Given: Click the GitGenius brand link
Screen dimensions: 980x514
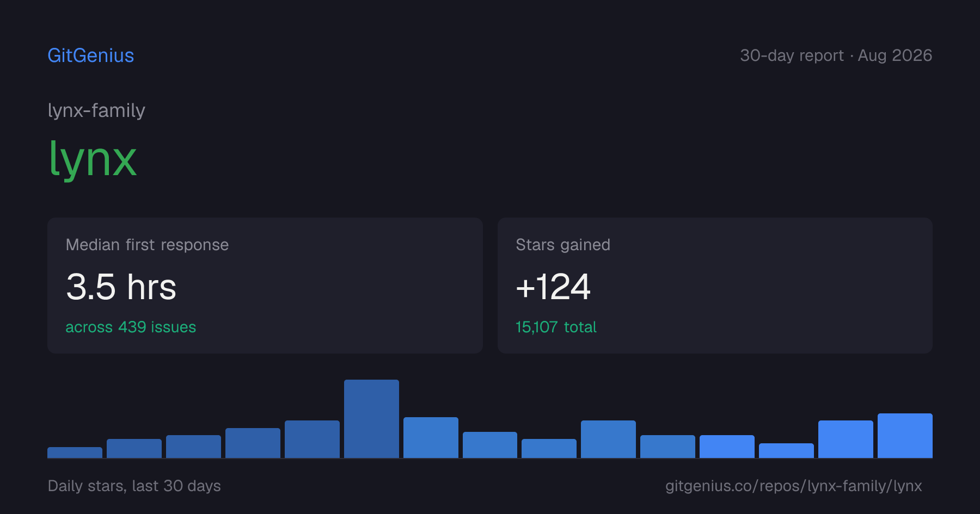Looking at the screenshot, I should click(91, 55).
